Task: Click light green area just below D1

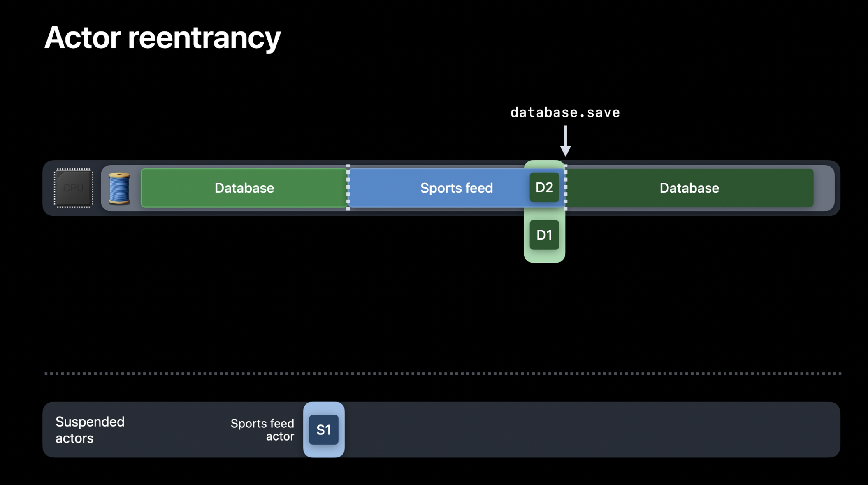Action: click(544, 256)
